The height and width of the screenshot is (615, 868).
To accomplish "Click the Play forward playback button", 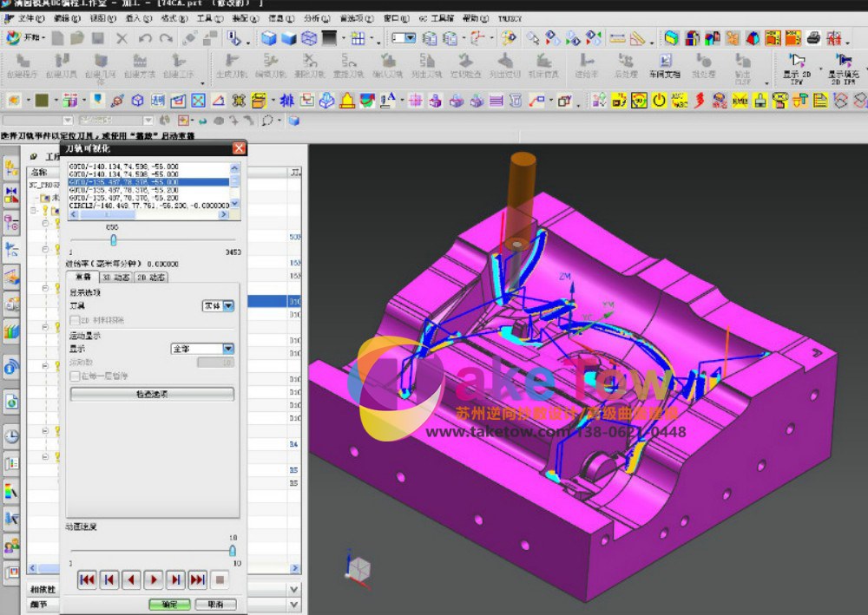I will pyautogui.click(x=154, y=579).
